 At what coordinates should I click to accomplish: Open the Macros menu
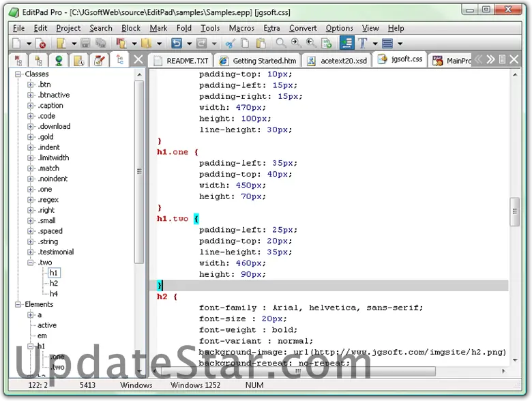click(241, 28)
